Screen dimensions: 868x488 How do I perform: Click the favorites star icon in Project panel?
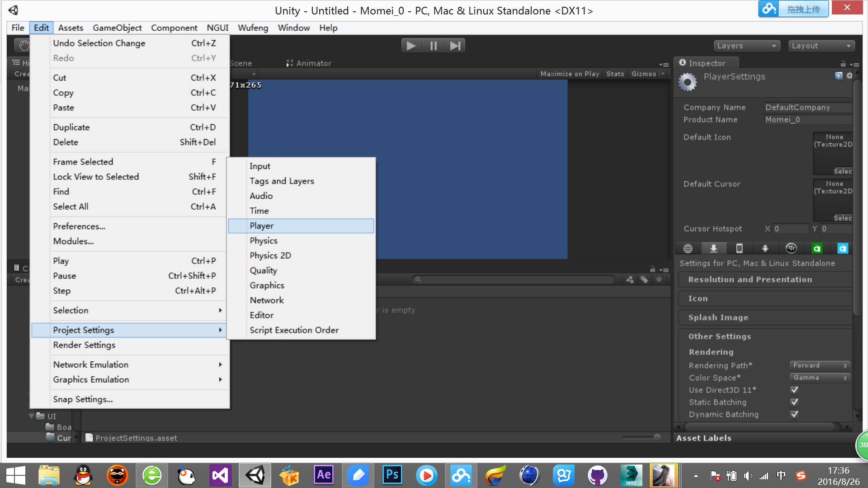point(659,280)
